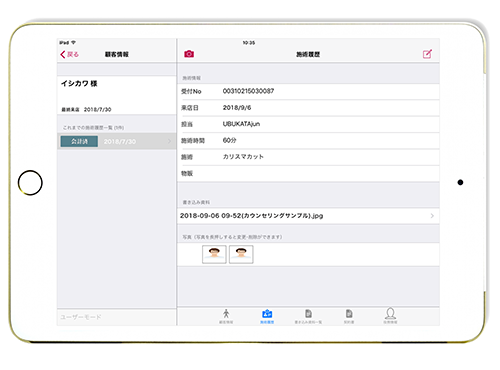This screenshot has height=370, width=500.
Task: Select the 2018/7/30 history row
Action: [x=117, y=141]
